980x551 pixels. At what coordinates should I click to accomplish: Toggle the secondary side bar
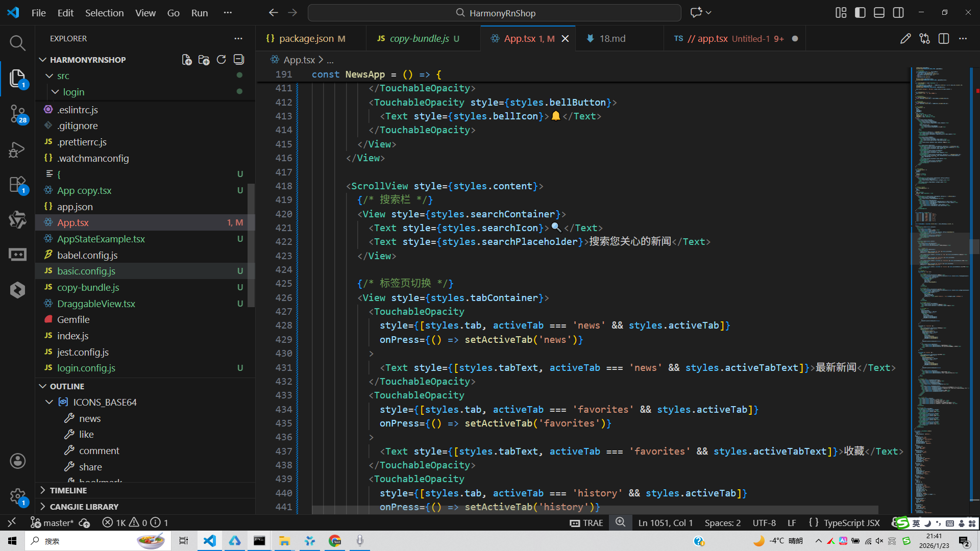[x=898, y=13]
